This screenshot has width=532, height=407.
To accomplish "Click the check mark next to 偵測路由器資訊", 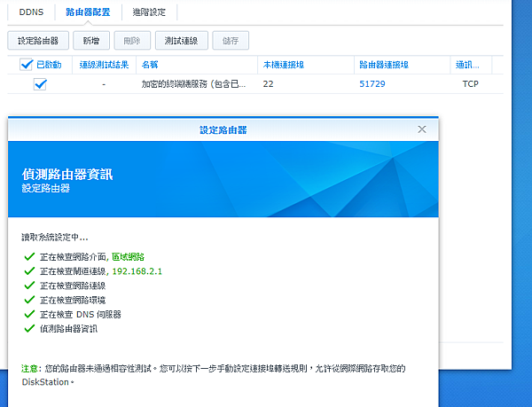I will point(28,329).
